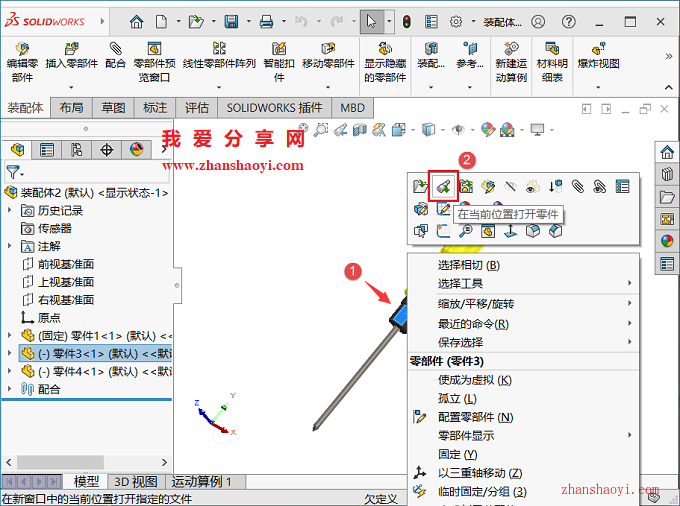This screenshot has height=506, width=680.
Task: Click the Insert Components ribbon icon
Action: pos(72,49)
